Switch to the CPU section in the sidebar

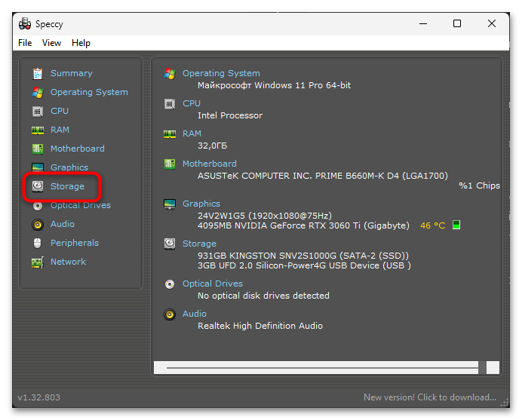tap(60, 111)
